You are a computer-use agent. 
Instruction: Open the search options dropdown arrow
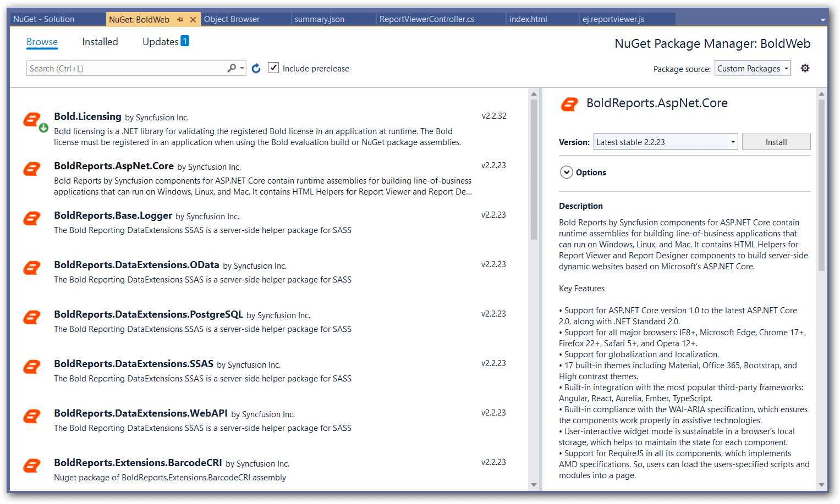click(242, 68)
